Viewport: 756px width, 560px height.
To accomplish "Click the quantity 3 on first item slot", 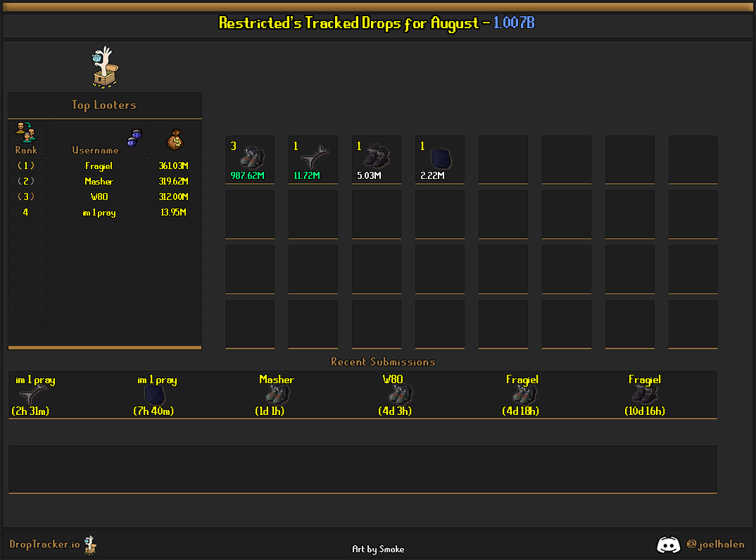I will tap(234, 146).
